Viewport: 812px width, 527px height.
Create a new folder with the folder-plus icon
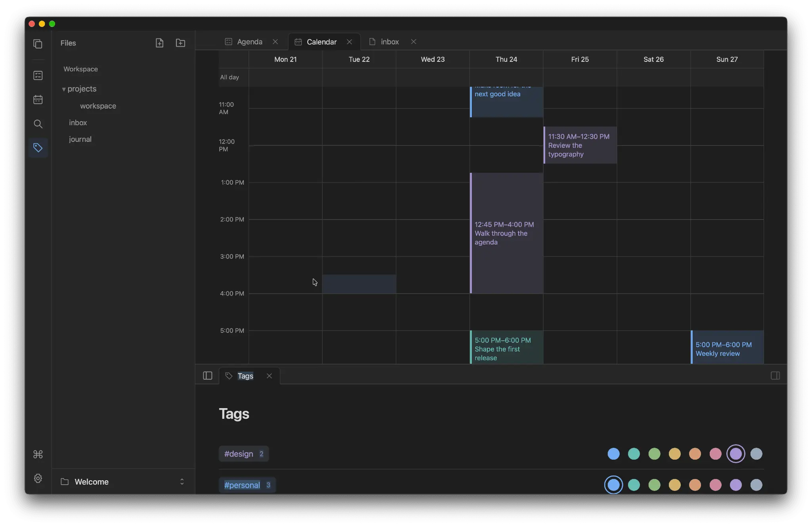click(x=180, y=43)
